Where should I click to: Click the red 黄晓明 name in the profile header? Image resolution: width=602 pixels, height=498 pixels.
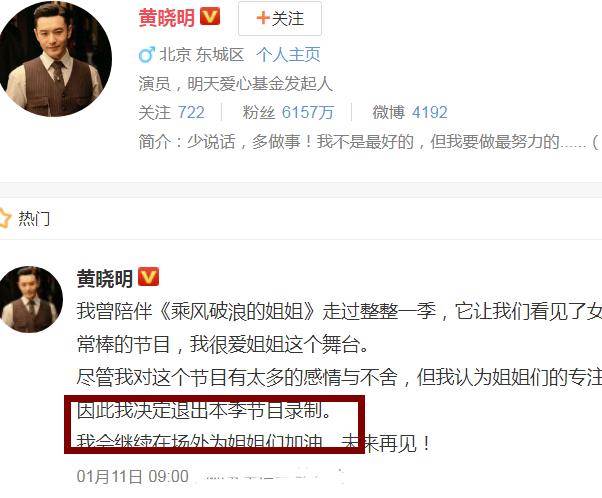[167, 18]
